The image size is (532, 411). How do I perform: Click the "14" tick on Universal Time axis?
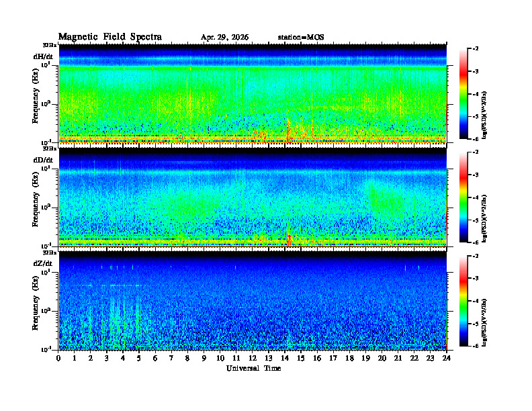(285, 359)
